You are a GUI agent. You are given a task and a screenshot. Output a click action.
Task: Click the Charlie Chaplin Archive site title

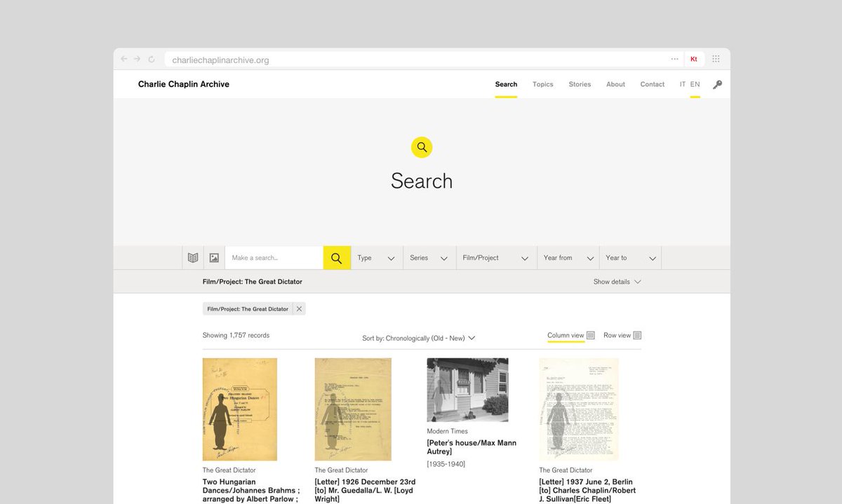(184, 84)
